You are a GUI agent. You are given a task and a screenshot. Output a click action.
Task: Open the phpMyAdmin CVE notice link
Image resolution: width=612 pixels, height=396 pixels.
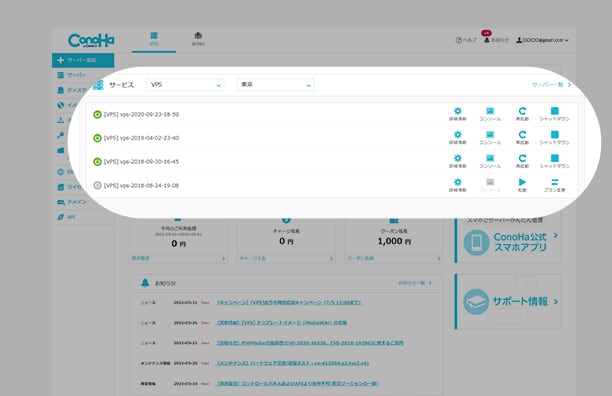coord(310,343)
